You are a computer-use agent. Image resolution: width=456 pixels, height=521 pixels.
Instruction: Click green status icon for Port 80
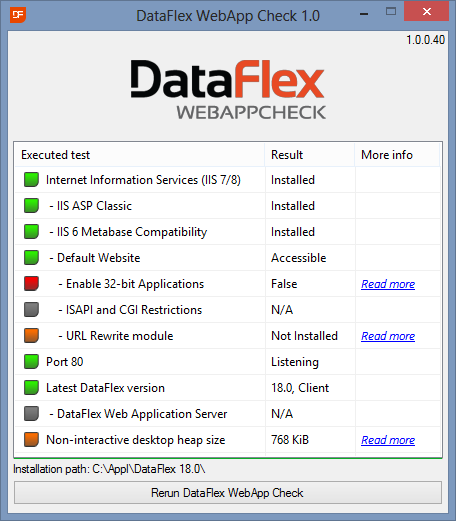[x=31, y=362]
